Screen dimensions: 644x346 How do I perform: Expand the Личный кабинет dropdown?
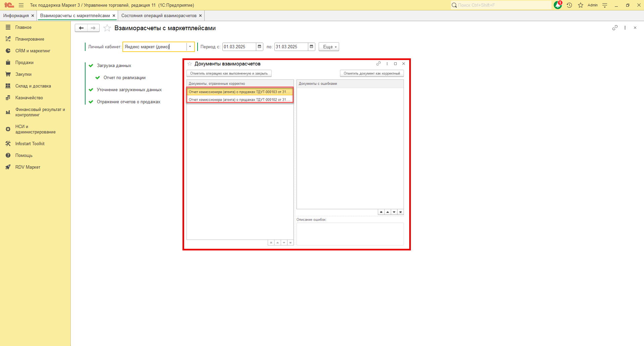[190, 47]
